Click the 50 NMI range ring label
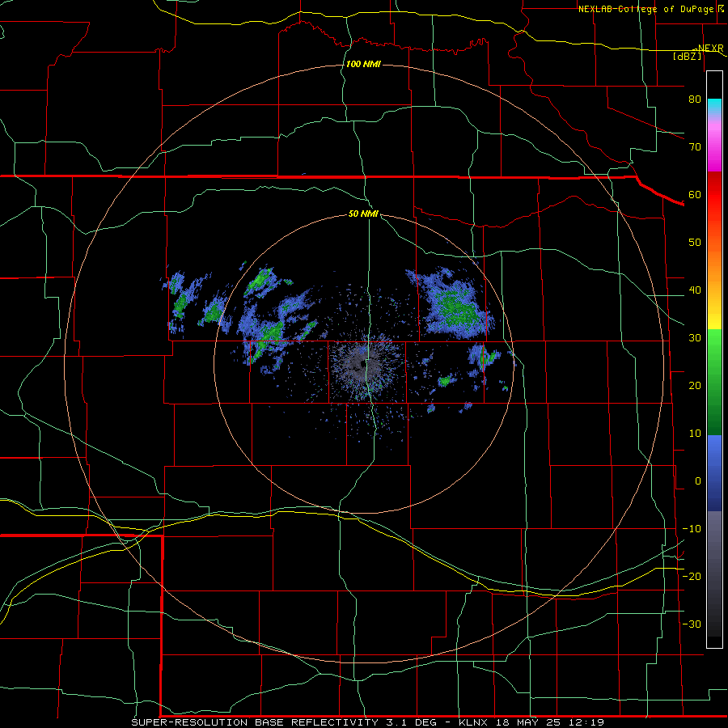 click(363, 214)
